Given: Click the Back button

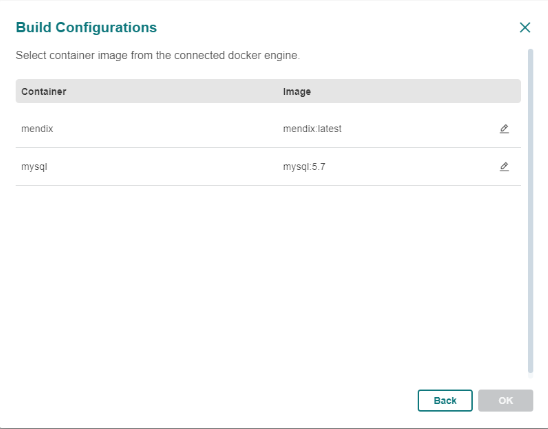Looking at the screenshot, I should click(x=445, y=400).
